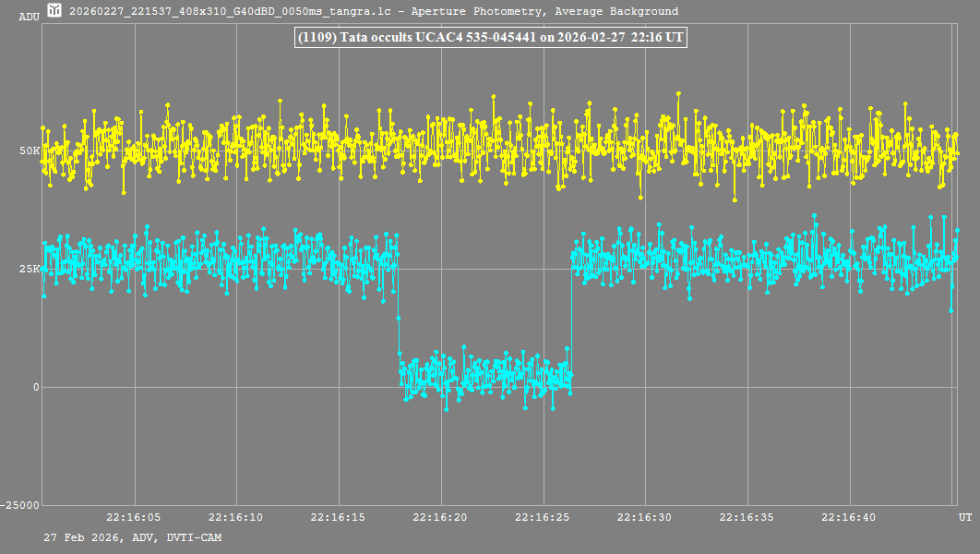Select the 22:16:25 time axis tick
This screenshot has width=980, height=554.
coord(543,518)
